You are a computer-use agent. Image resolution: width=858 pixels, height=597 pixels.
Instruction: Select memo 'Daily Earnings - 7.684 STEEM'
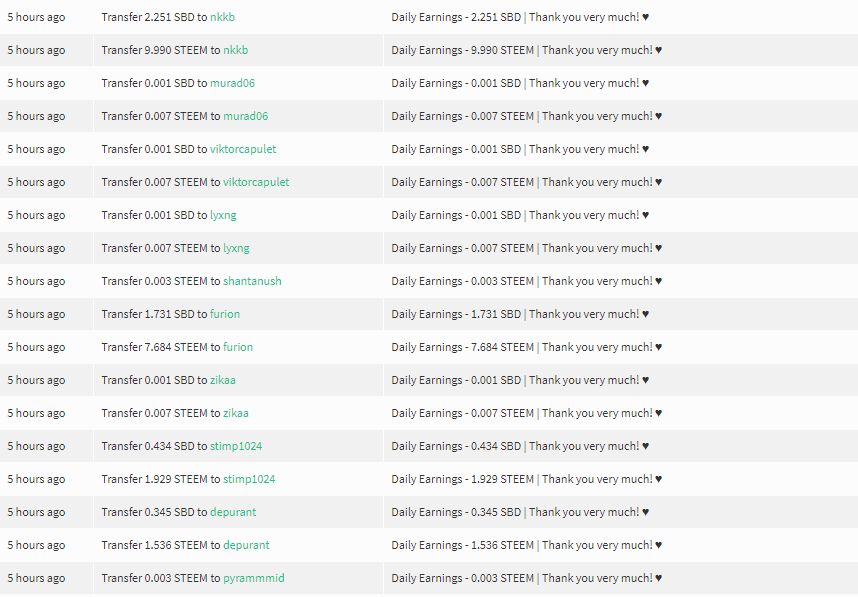click(463, 347)
